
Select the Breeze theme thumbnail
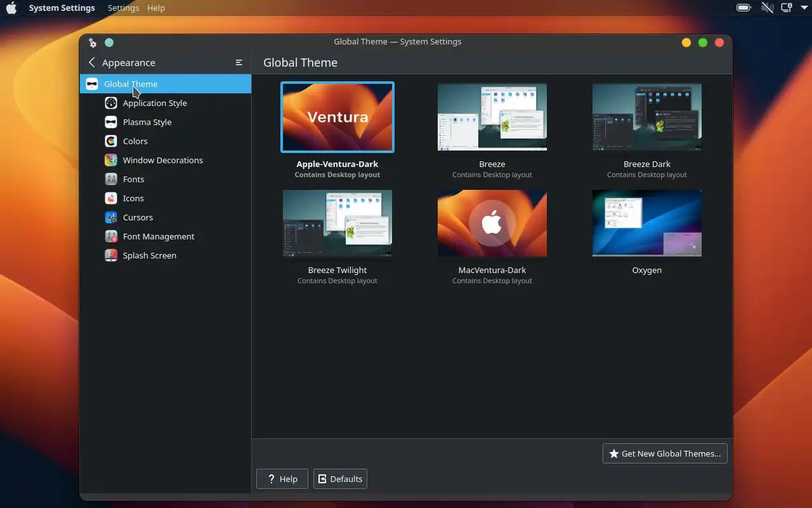492,117
